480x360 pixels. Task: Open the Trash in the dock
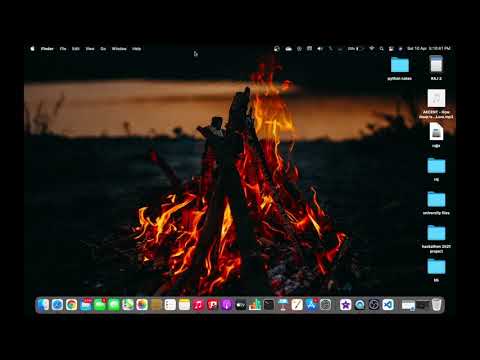click(x=437, y=305)
